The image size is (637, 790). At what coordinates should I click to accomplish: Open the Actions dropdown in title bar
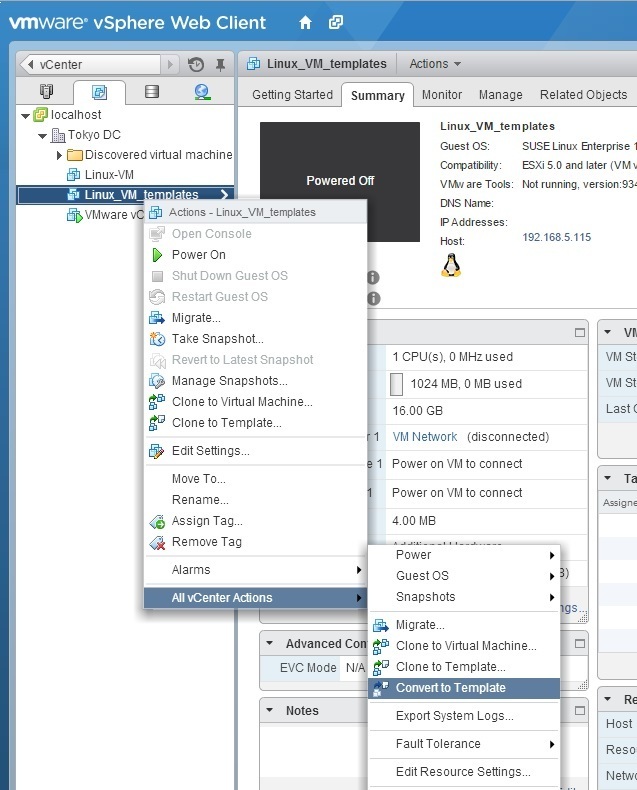tap(435, 64)
